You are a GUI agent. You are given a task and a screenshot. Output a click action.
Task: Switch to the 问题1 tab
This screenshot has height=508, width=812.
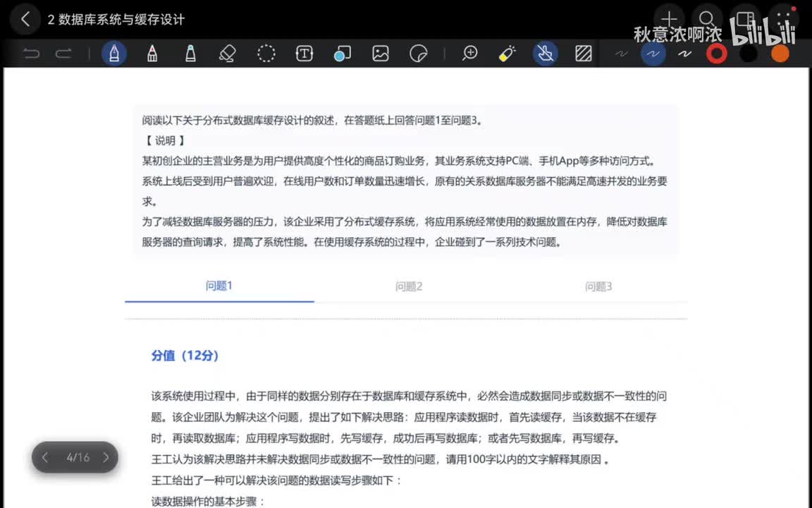(219, 286)
